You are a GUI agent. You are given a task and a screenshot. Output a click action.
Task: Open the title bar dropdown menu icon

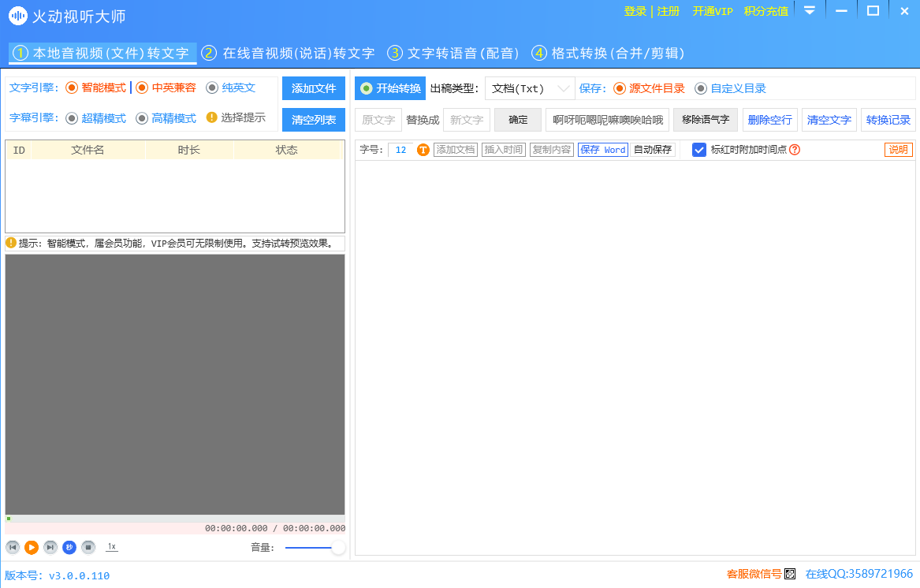coord(810,10)
